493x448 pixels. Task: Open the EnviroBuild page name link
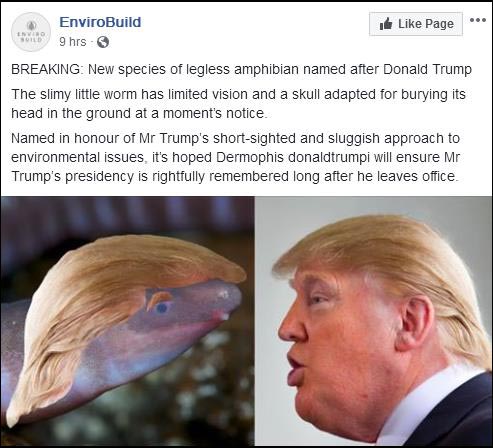[100, 22]
